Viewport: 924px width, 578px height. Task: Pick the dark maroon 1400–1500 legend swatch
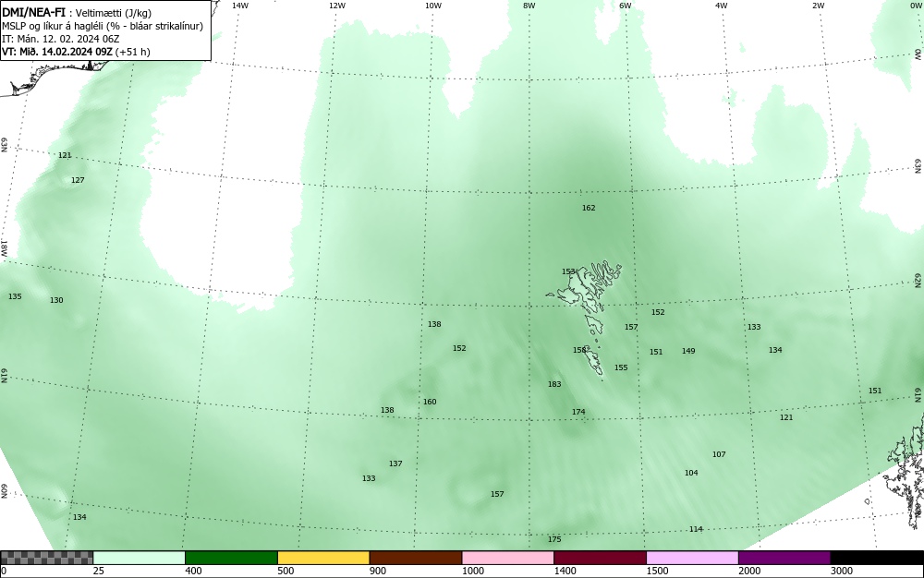pyautogui.click(x=600, y=558)
